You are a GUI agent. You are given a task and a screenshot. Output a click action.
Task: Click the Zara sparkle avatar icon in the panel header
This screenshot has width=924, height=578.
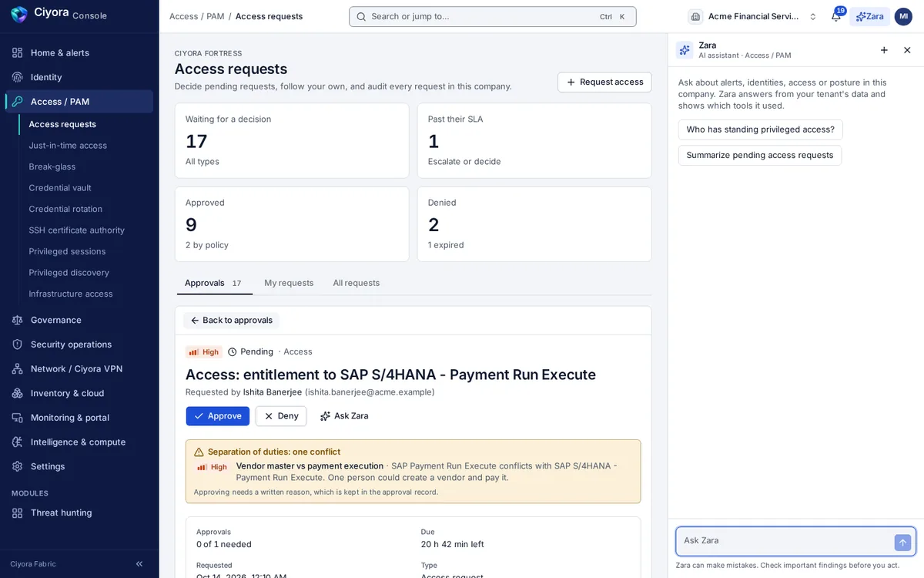(x=685, y=50)
